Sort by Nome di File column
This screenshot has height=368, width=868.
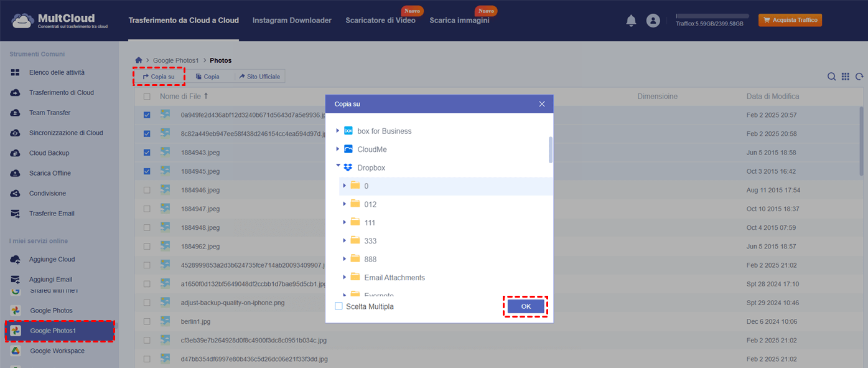coord(184,97)
